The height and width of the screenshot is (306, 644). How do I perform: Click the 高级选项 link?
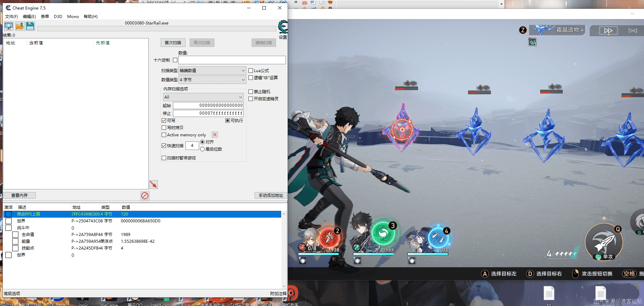(x=12, y=293)
